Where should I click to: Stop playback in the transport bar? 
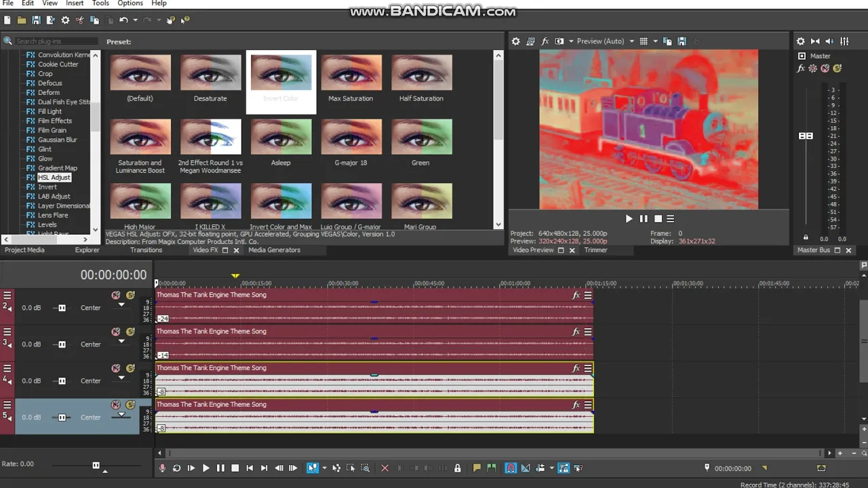click(235, 468)
